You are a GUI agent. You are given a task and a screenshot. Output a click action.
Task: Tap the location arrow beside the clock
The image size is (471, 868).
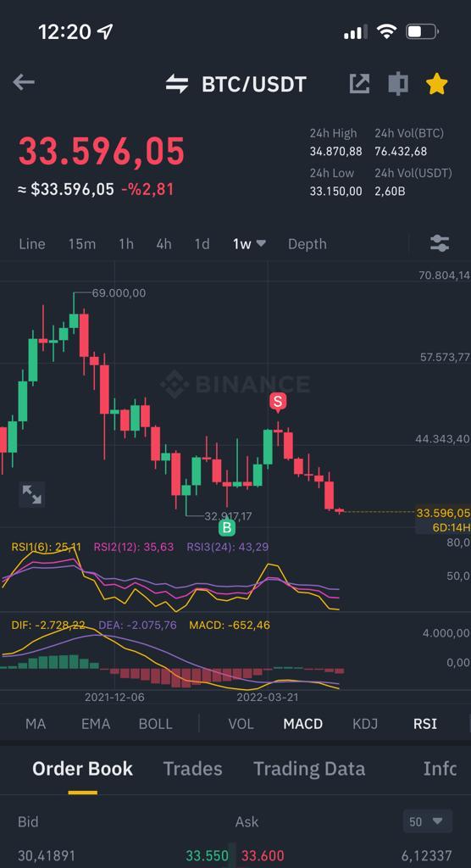pyautogui.click(x=104, y=31)
